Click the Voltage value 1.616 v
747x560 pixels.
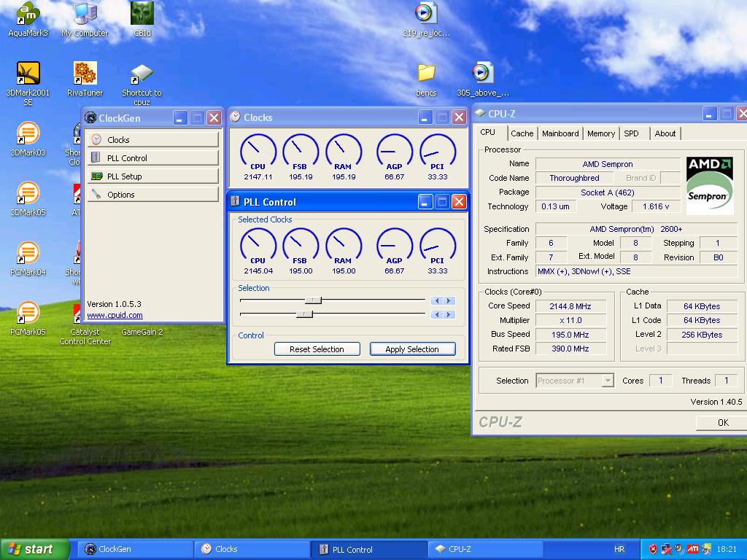(656, 206)
